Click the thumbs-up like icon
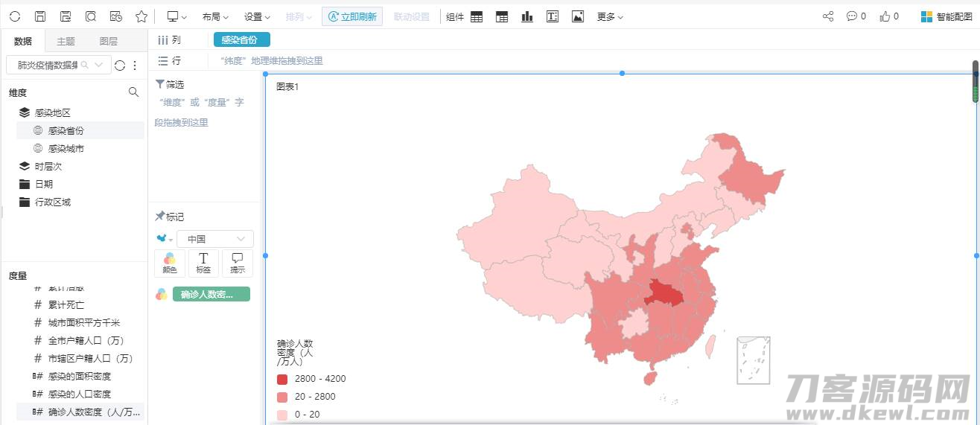This screenshot has width=980, height=425. 885,16
